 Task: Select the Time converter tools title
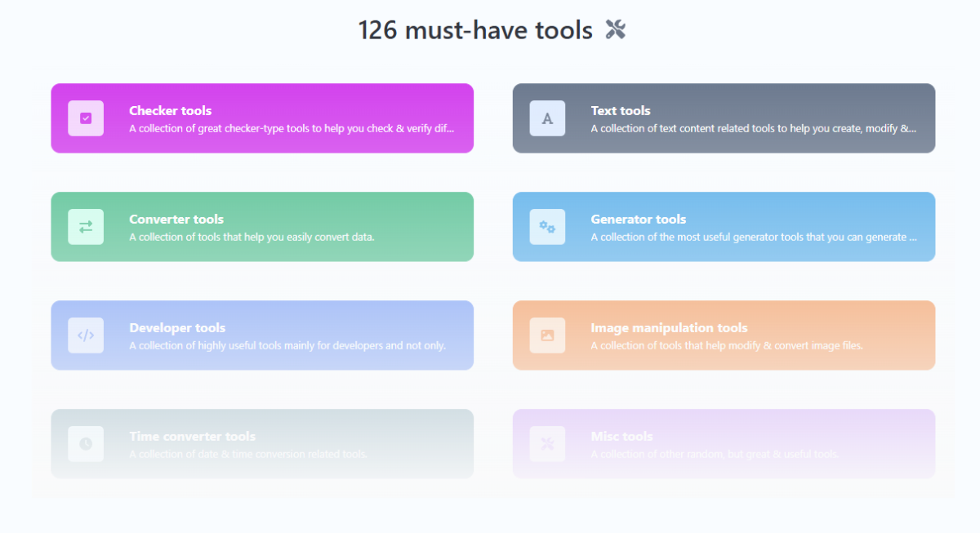[x=192, y=437]
